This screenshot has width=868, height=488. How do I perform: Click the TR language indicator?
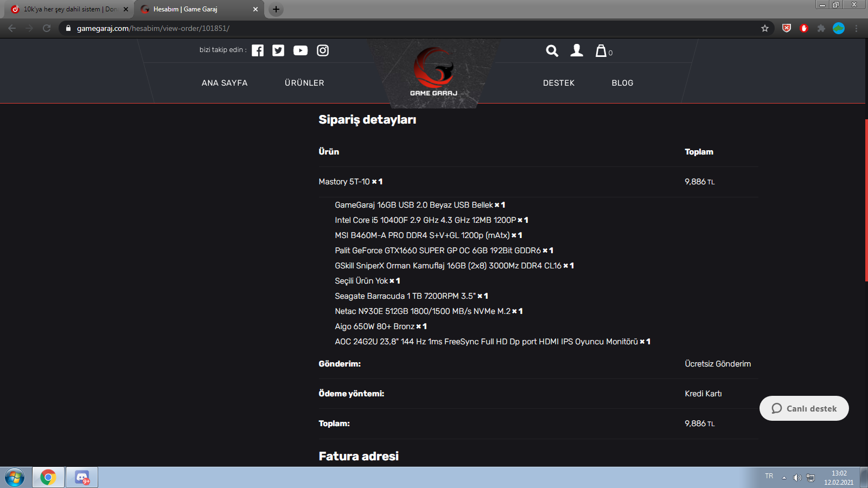(769, 476)
